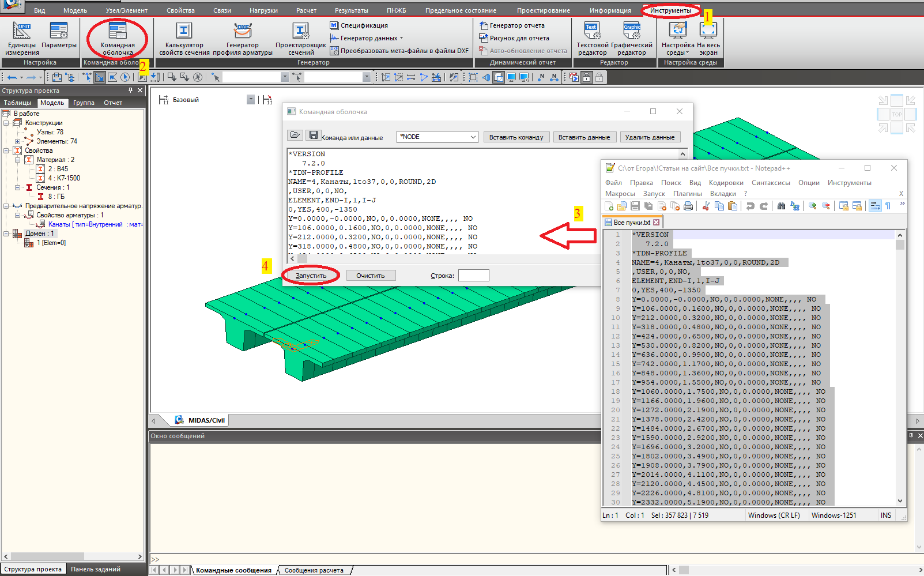Screen dimensions: 924x576
Task: Open the Command Shell tool (Командная оболочка)
Action: [x=118, y=37]
